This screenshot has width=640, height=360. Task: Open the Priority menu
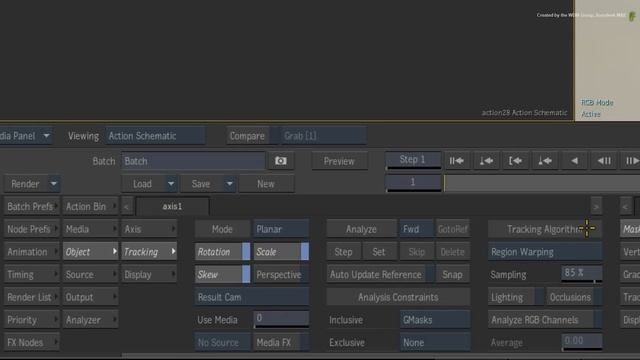tap(32, 320)
